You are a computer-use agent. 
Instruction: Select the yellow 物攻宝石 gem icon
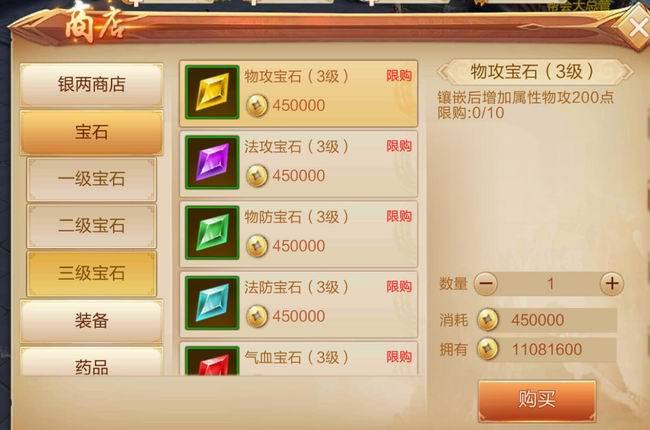point(212,92)
